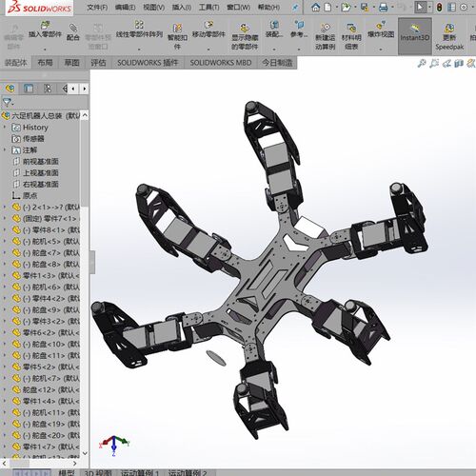Open the 插入(I) Insert menu
This screenshot has width=476, height=476.
[x=182, y=7]
